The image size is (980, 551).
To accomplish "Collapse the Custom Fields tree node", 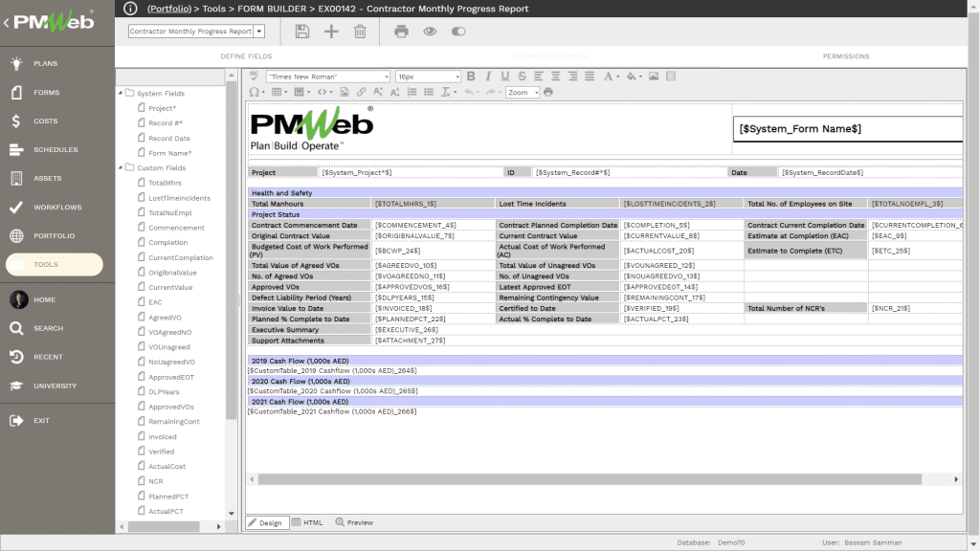I will point(121,167).
